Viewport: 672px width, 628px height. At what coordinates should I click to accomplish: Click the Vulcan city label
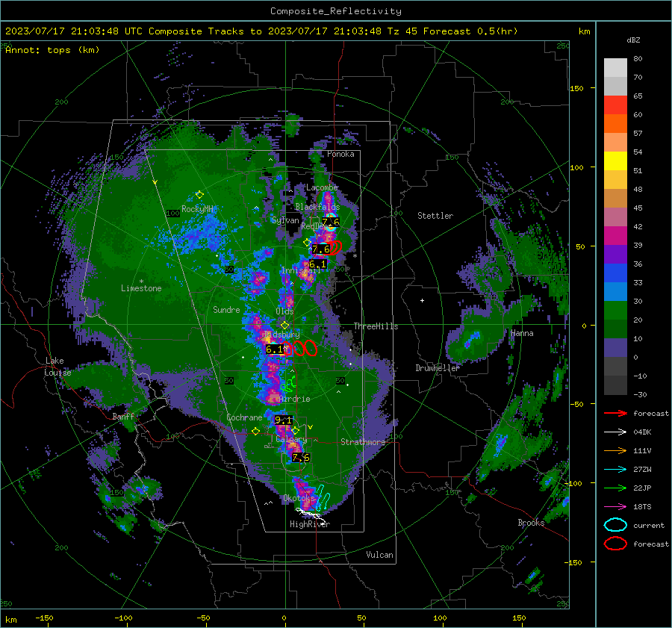pyautogui.click(x=379, y=555)
